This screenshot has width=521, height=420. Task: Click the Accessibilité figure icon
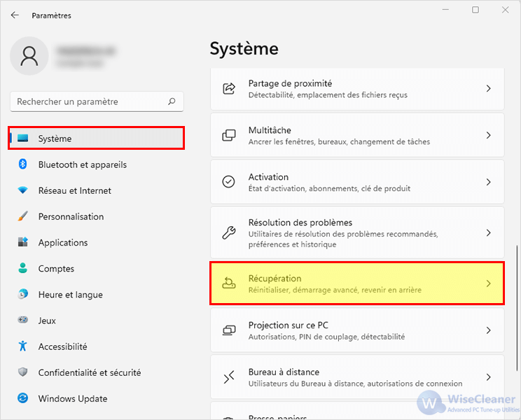click(x=22, y=346)
